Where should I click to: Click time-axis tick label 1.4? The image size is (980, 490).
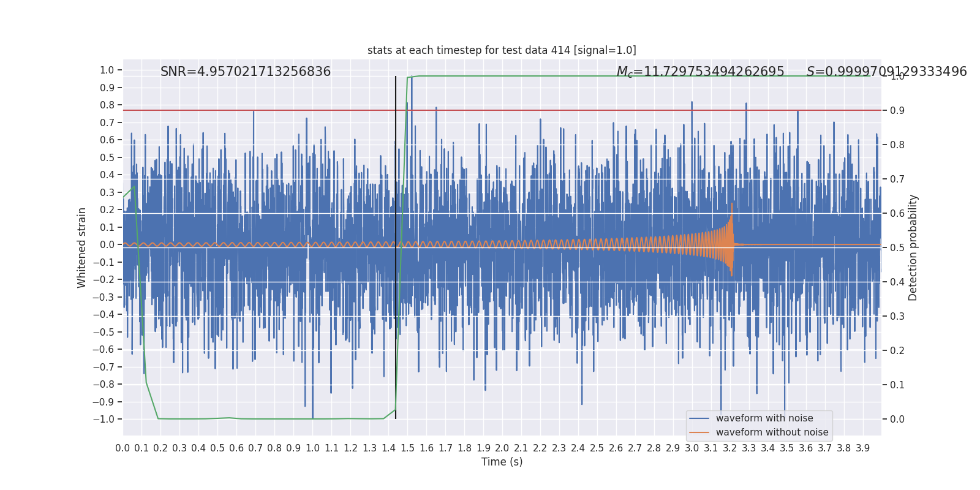[x=388, y=448]
